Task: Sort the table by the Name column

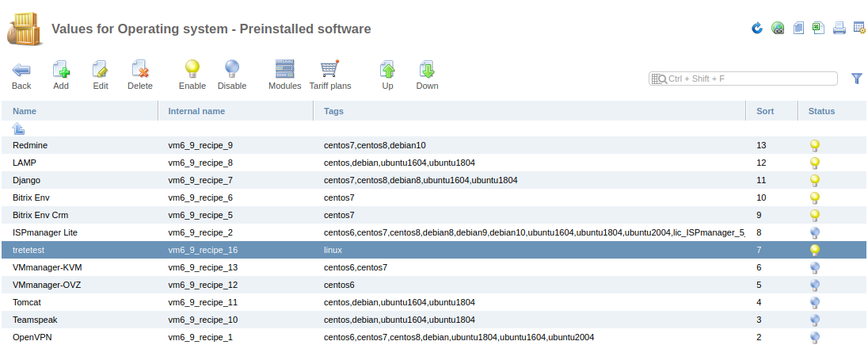Action: [x=25, y=111]
